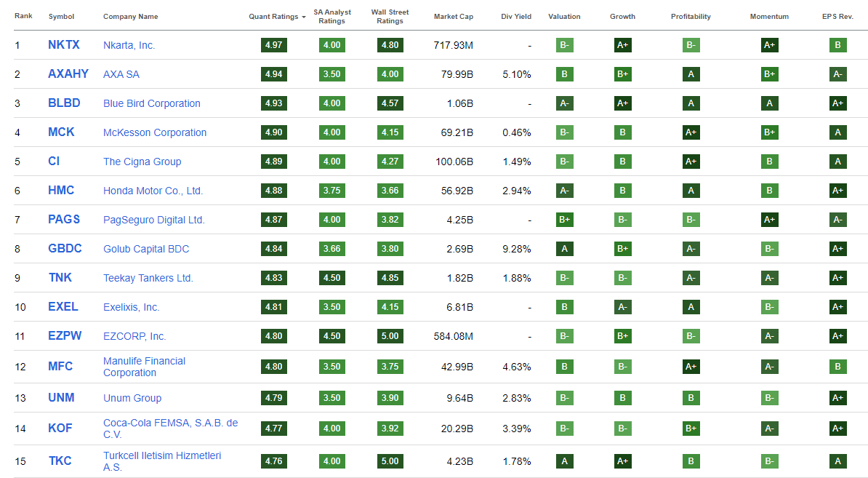Screen dimensions: 868x478
Task: Sort by Valuation column header
Action: 564,17
